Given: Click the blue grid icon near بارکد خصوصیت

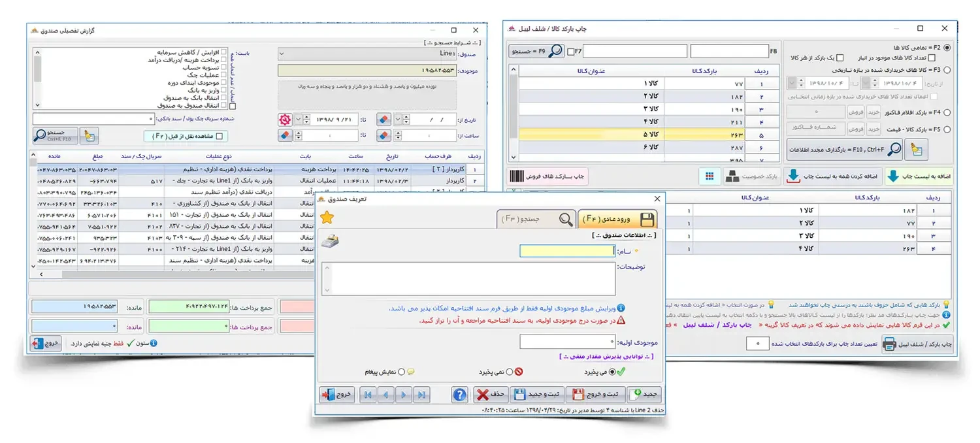Looking at the screenshot, I should click(x=709, y=176).
